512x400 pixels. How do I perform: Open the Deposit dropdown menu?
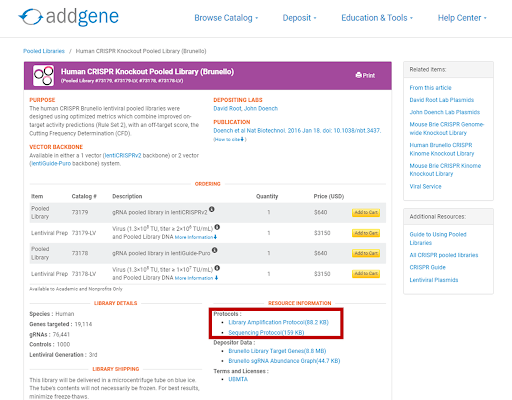coord(299,18)
